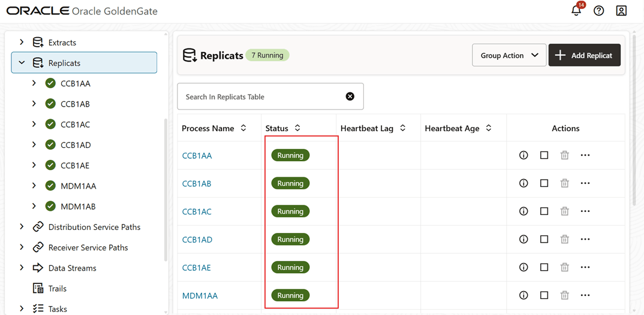The height and width of the screenshot is (315, 644).
Task: Open the CCB1AA process link
Action: click(x=197, y=156)
